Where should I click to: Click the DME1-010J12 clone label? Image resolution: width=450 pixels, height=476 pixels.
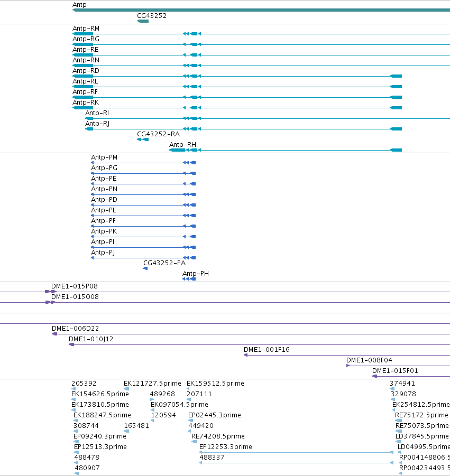tap(91, 339)
